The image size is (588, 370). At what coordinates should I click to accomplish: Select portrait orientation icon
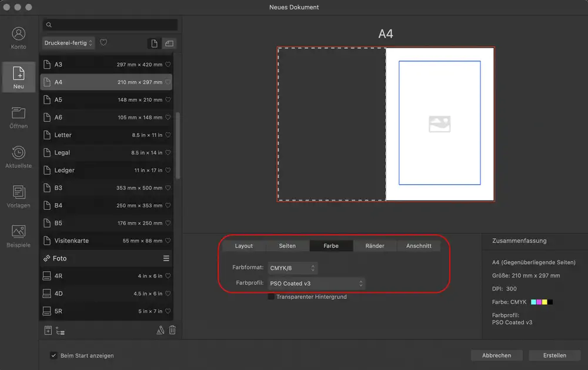pos(154,44)
